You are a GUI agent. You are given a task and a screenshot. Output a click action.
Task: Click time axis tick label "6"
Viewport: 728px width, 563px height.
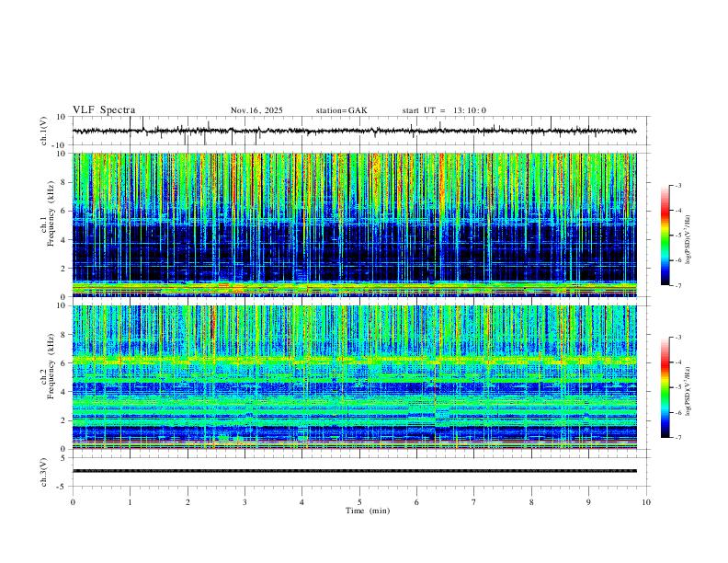pos(416,502)
